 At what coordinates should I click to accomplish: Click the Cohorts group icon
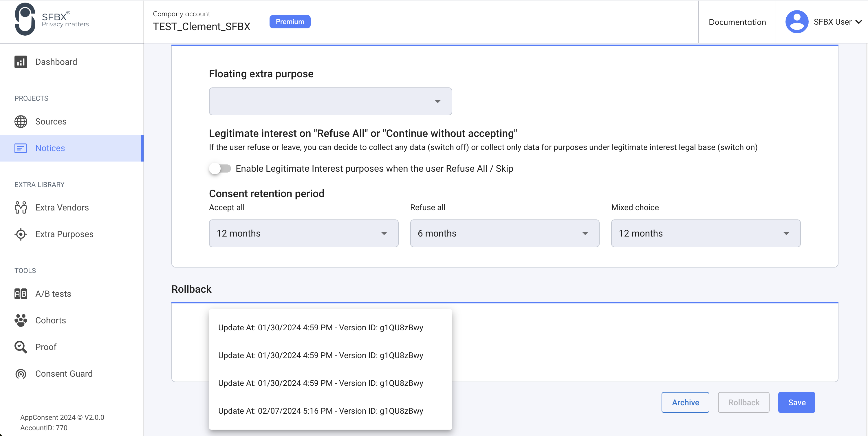pyautogui.click(x=21, y=320)
